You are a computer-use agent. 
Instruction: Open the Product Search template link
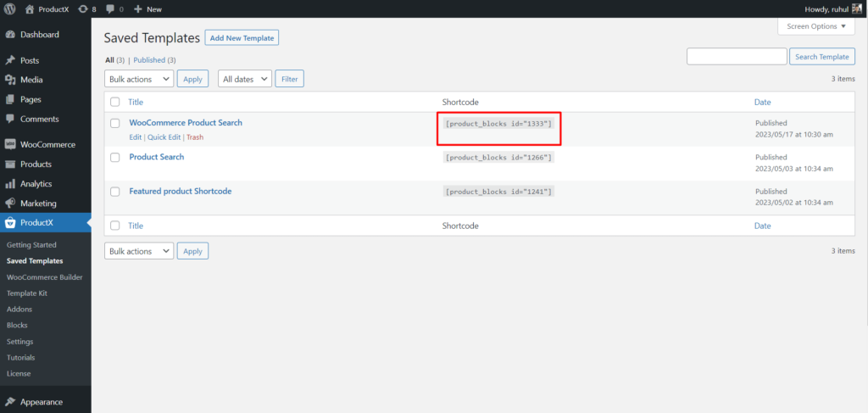pyautogui.click(x=157, y=157)
